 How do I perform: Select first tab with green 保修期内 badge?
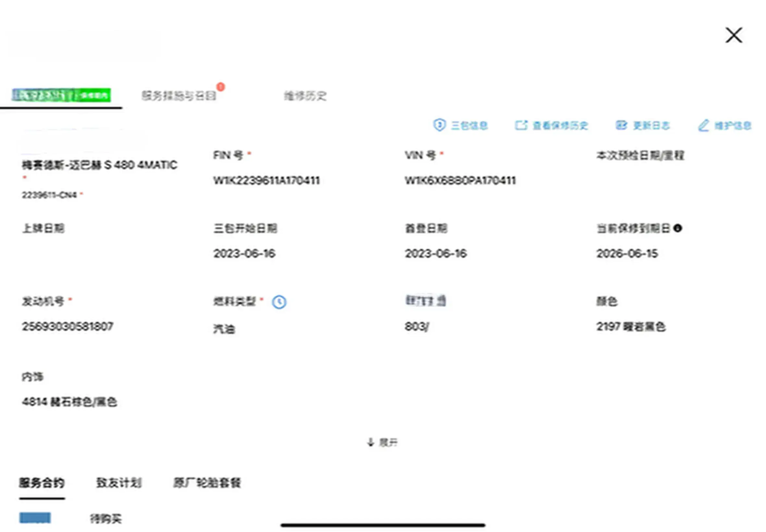[x=61, y=95]
